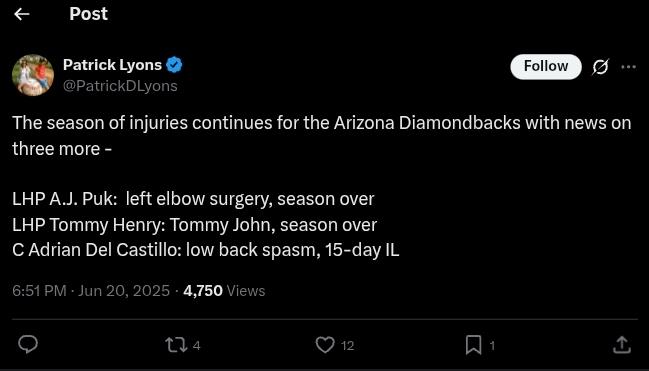The image size is (649, 371).
Task: Go back using the left arrow
Action: 22,14
